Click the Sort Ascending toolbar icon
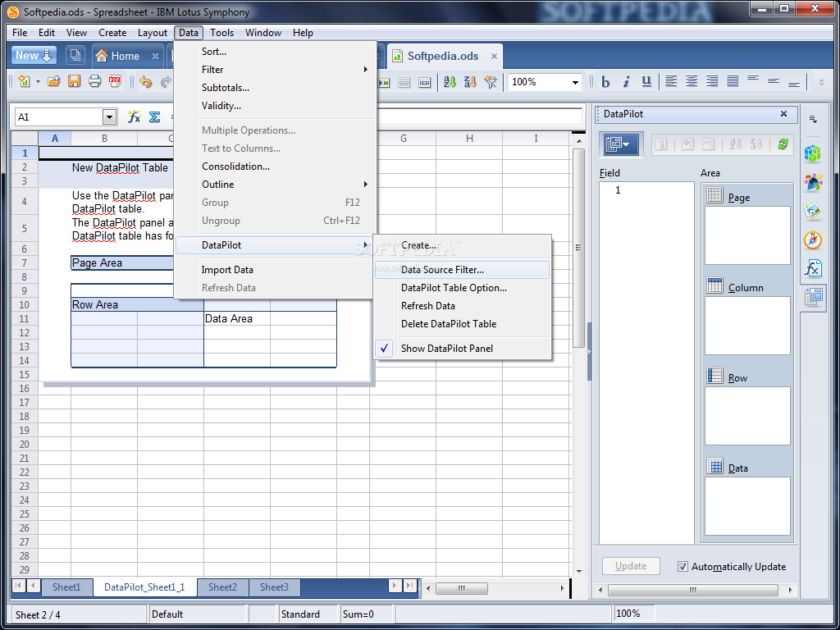 (450, 82)
